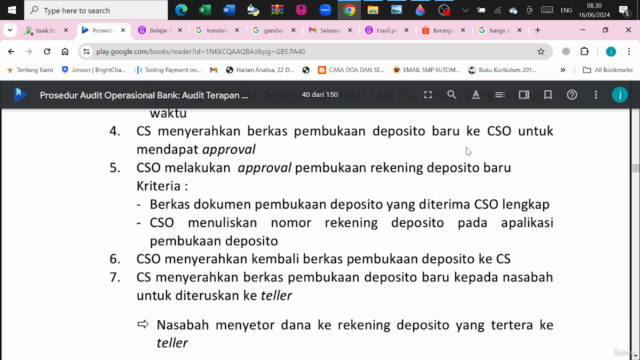Click the reader's vertical scrollbar thumb
This screenshot has width=640, height=360.
(x=635, y=168)
